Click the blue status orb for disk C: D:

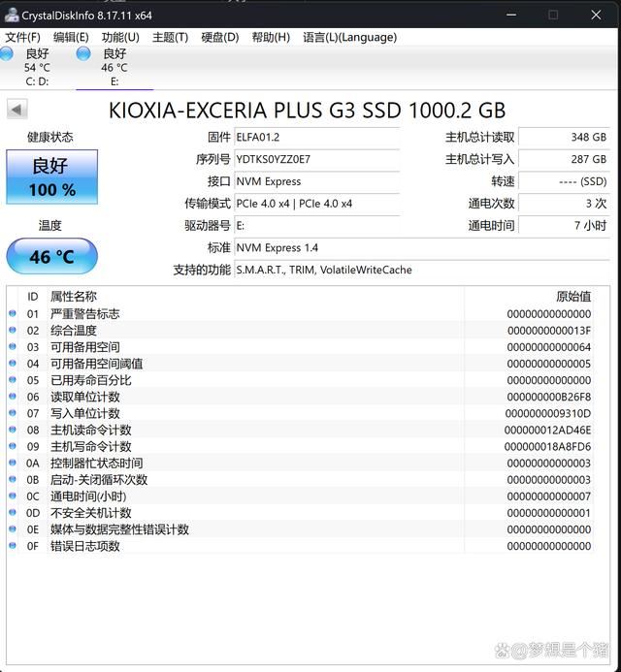(7, 54)
